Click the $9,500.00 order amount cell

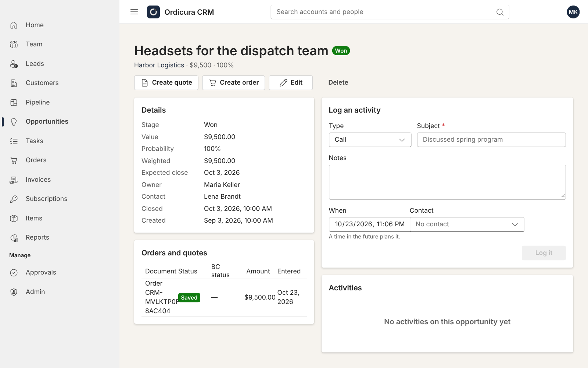click(x=260, y=297)
